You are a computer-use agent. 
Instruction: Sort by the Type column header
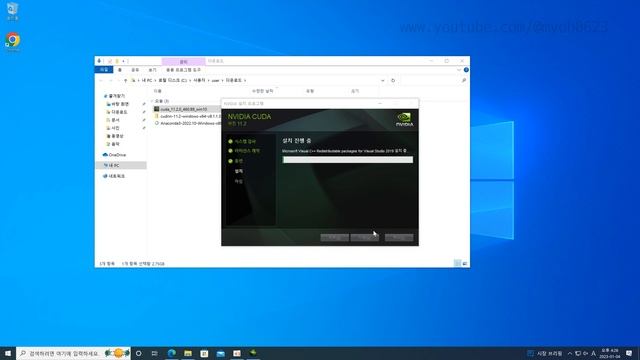click(310, 91)
